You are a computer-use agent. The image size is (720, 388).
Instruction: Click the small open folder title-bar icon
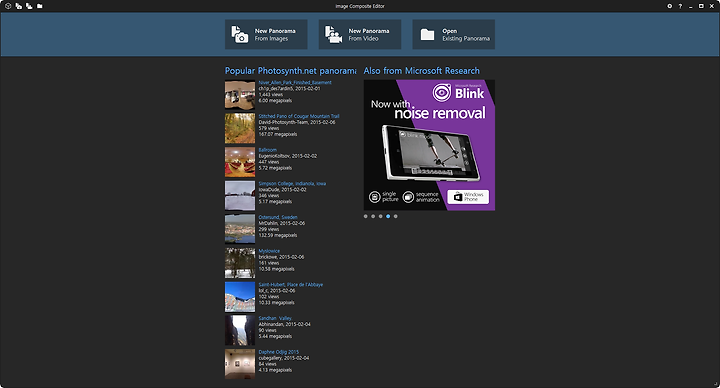[x=39, y=6]
